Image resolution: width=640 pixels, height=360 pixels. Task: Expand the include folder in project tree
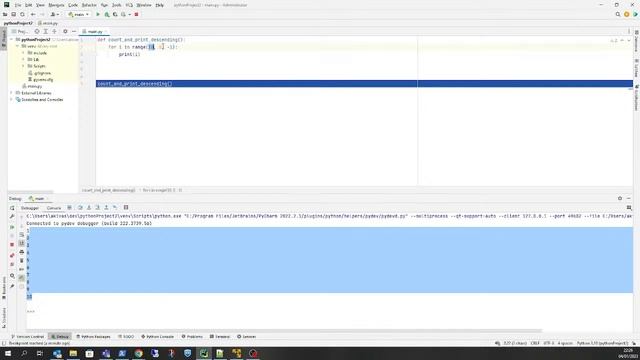click(23, 53)
